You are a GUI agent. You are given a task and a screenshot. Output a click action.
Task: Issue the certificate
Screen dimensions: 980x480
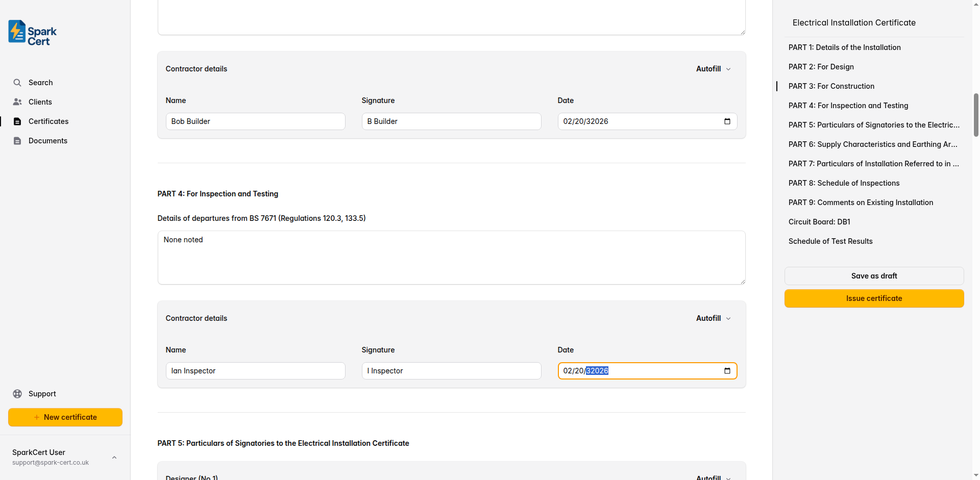point(874,298)
